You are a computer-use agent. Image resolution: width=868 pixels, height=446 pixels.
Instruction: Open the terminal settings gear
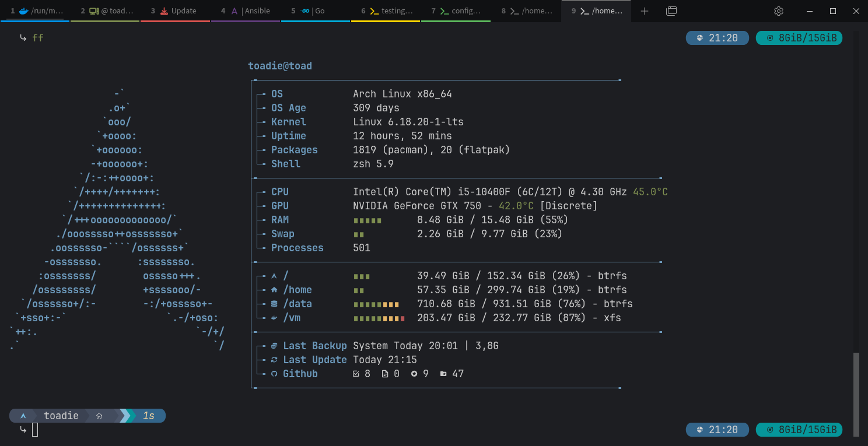tap(778, 11)
